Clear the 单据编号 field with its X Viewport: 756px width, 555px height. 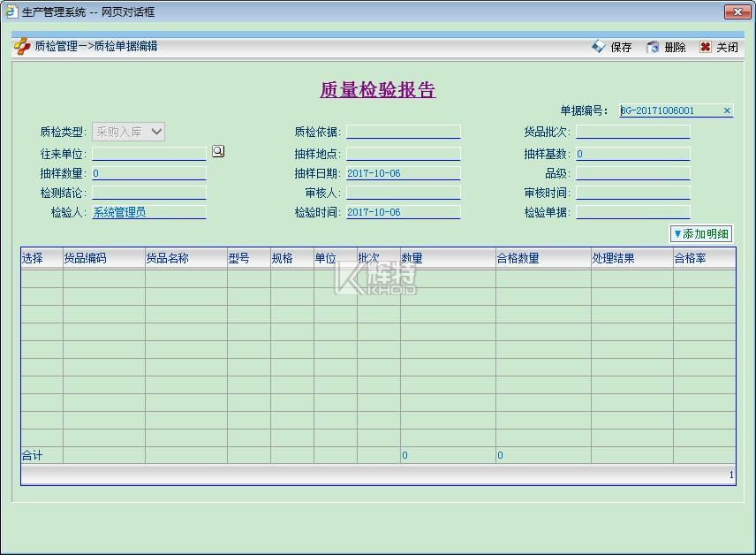727,110
